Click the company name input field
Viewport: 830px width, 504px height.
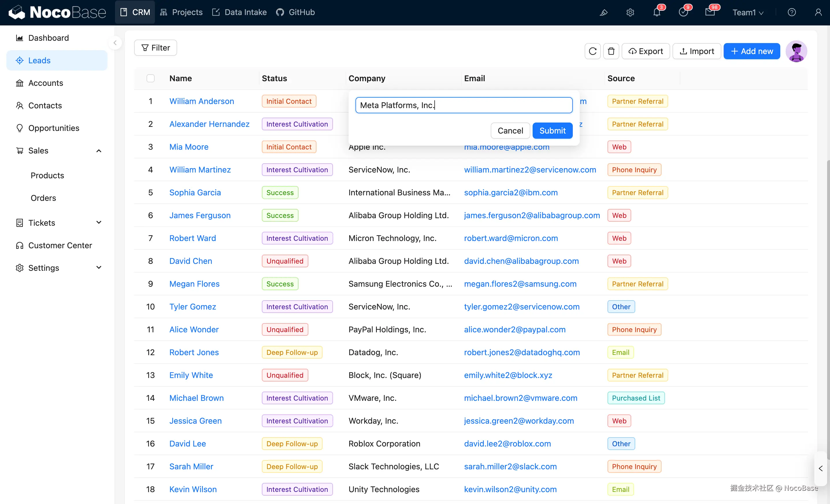(464, 105)
